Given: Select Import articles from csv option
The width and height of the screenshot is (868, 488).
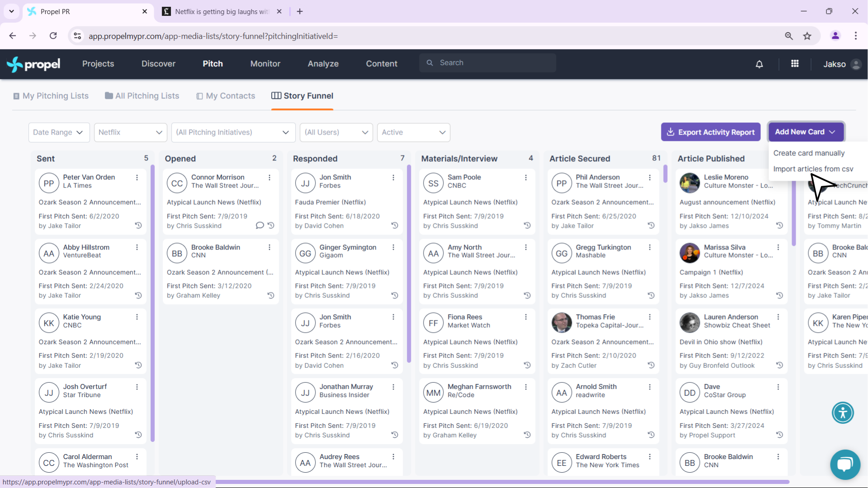Looking at the screenshot, I should point(813,169).
